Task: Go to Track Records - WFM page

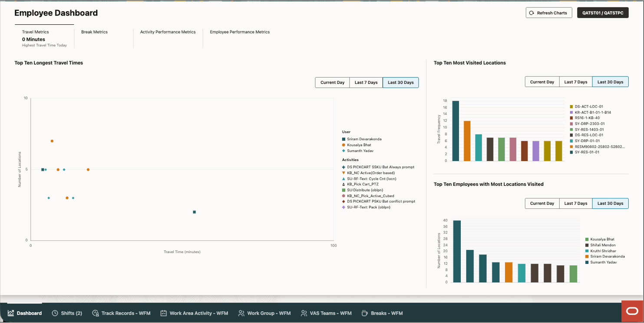Action: coord(121,313)
